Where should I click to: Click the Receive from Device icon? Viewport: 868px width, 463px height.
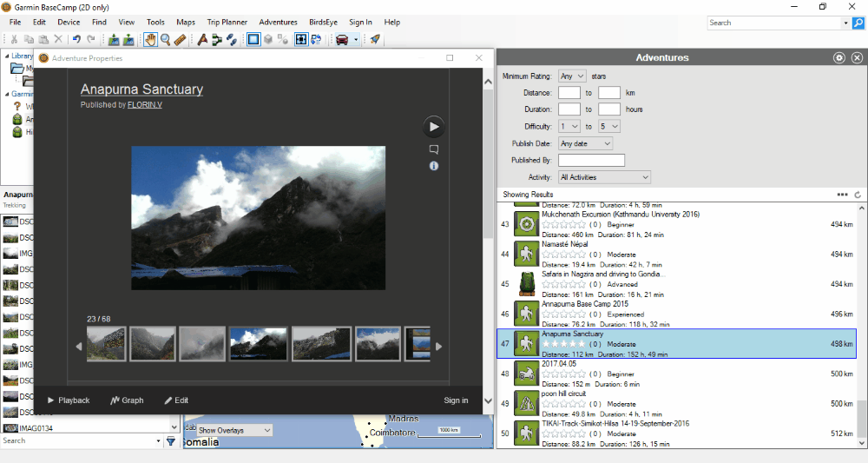pos(128,39)
